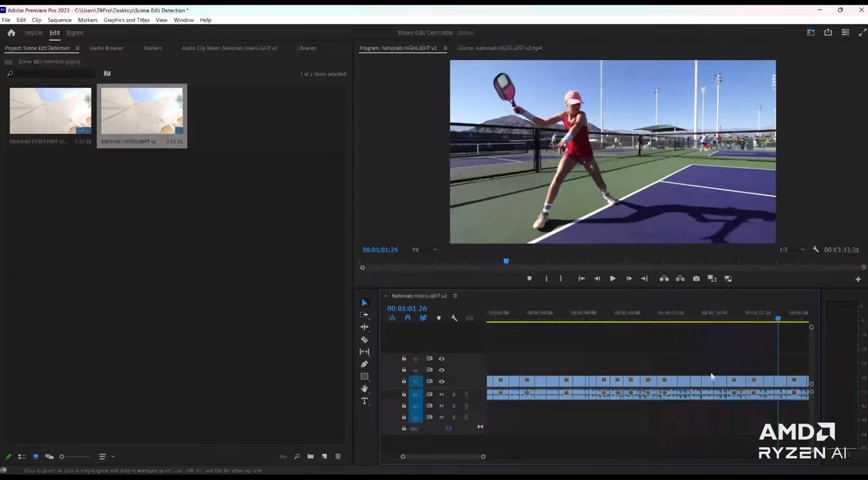
Task: Select the Hand tool
Action: (x=364, y=389)
